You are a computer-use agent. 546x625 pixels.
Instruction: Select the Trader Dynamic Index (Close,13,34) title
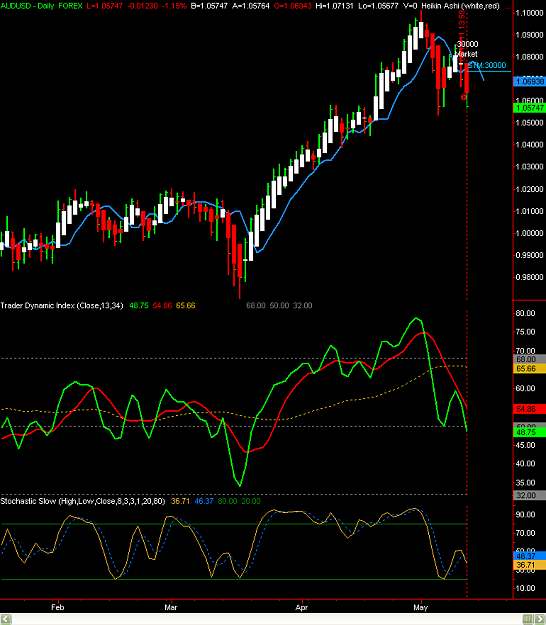62,306
